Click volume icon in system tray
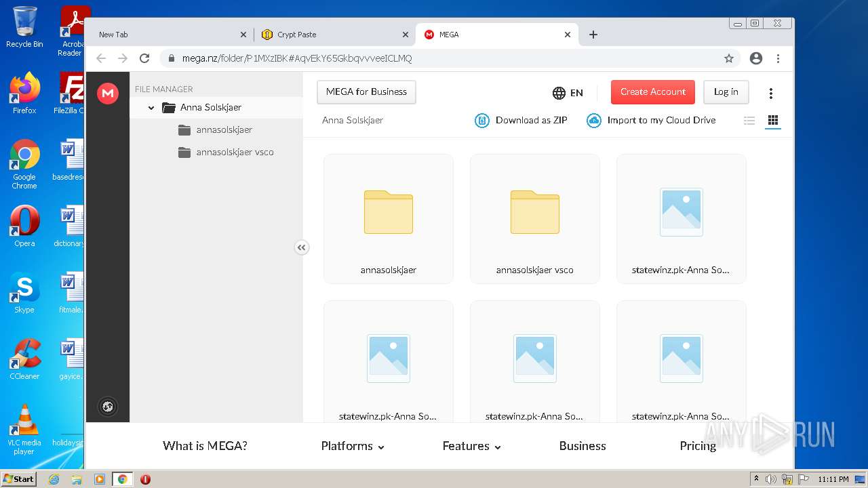 [x=770, y=479]
